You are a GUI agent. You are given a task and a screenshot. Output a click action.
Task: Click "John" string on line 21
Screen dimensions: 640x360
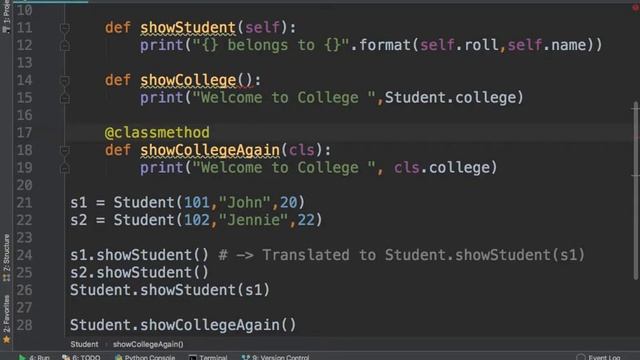[x=244, y=203]
